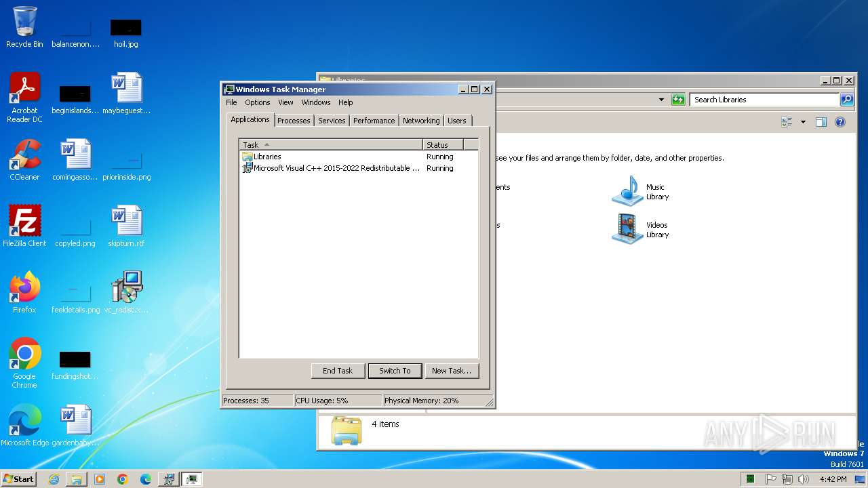
Task: Select the gardenbaby Word document icon
Action: pos(75,426)
